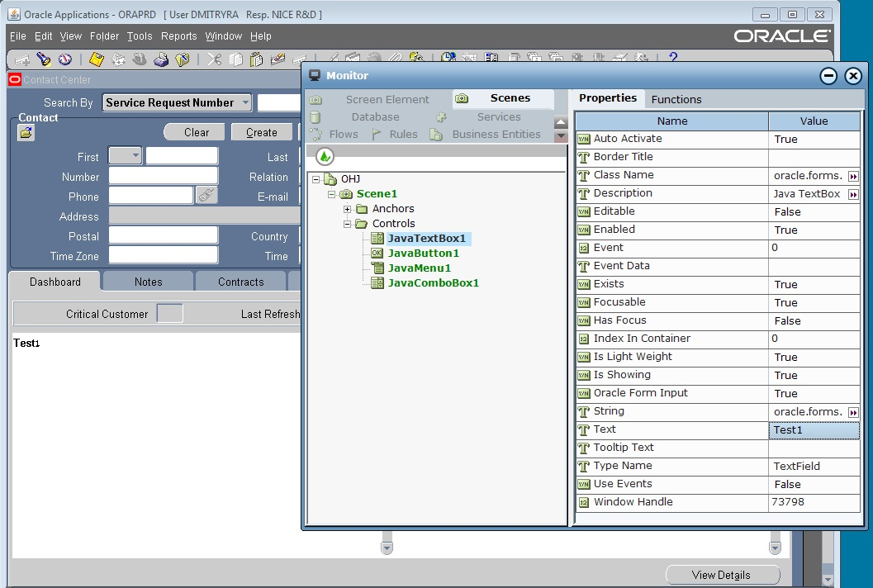873x588 pixels.
Task: Select the Dashboard tab in Contact Center
Action: (55, 282)
